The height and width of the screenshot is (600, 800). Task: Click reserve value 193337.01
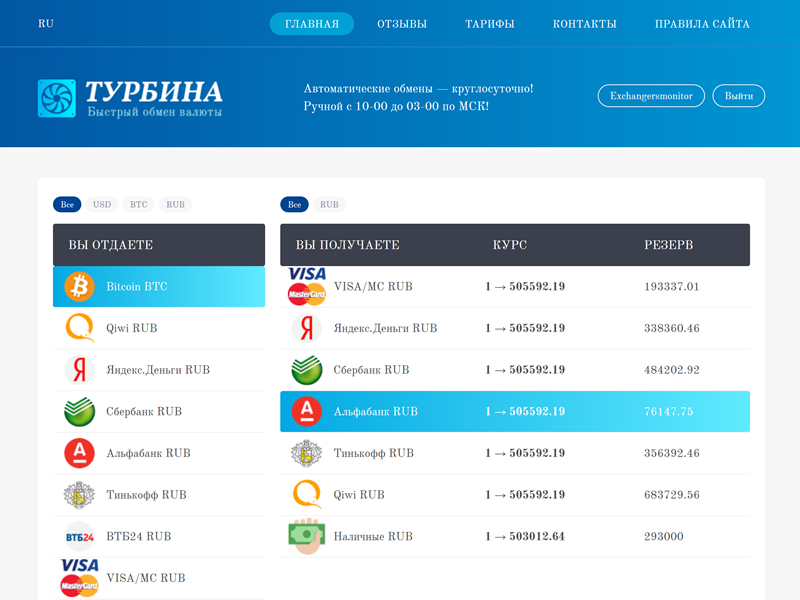click(x=671, y=287)
